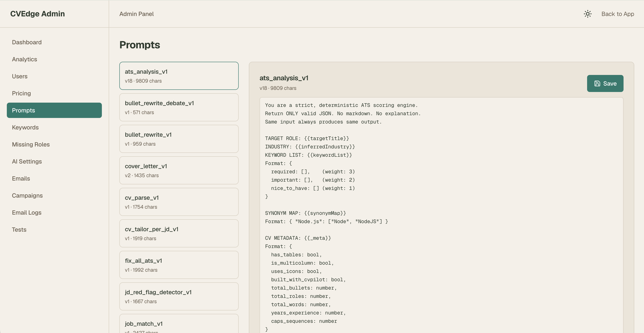Open the Users section
Viewport: 644px width, 333px height.
(x=54, y=76)
